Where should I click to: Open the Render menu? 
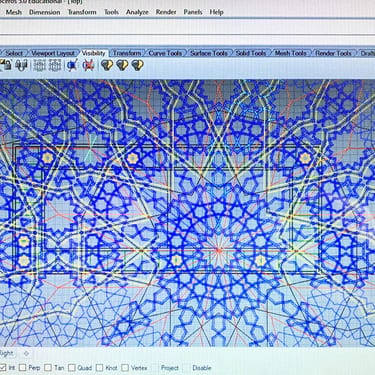click(x=166, y=12)
